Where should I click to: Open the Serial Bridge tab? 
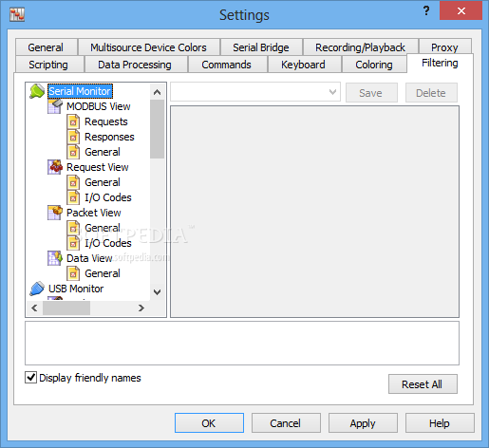[261, 47]
